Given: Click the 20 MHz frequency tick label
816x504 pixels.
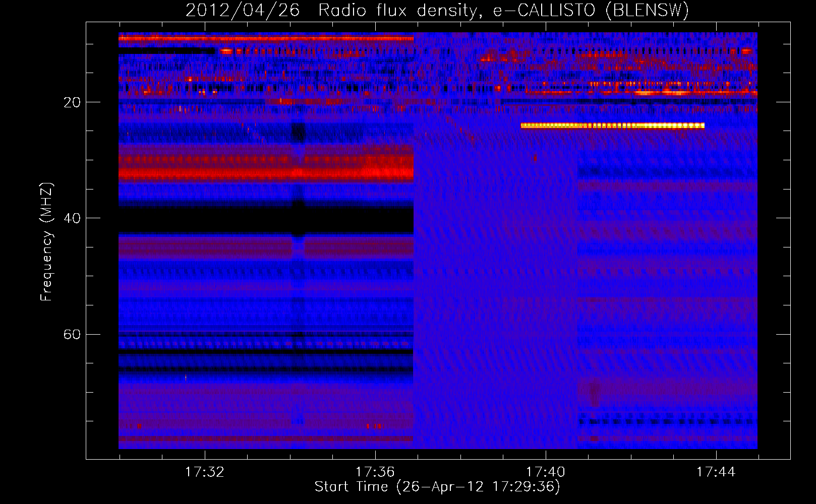Looking at the screenshot, I should point(72,102).
